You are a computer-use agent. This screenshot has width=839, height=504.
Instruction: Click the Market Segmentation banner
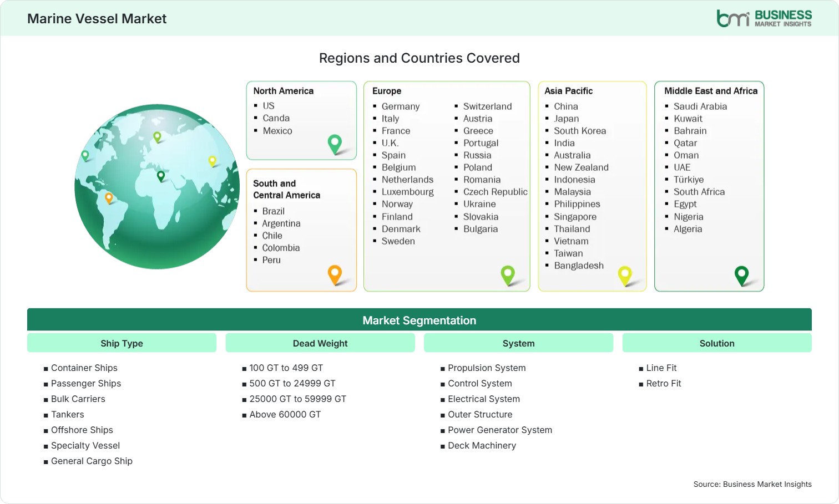click(419, 320)
